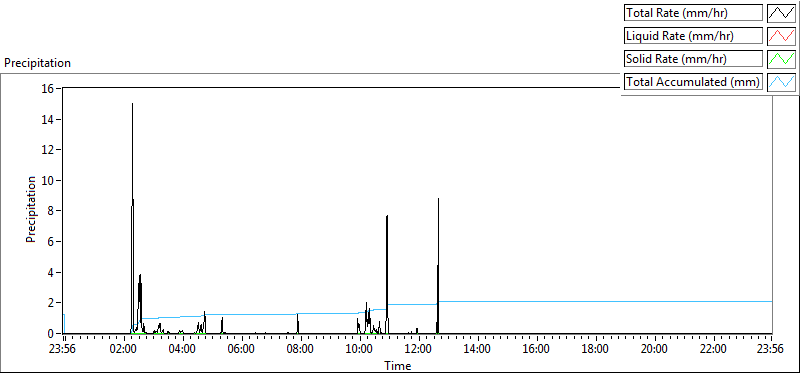Click the 2 value on y-axis

[51, 303]
